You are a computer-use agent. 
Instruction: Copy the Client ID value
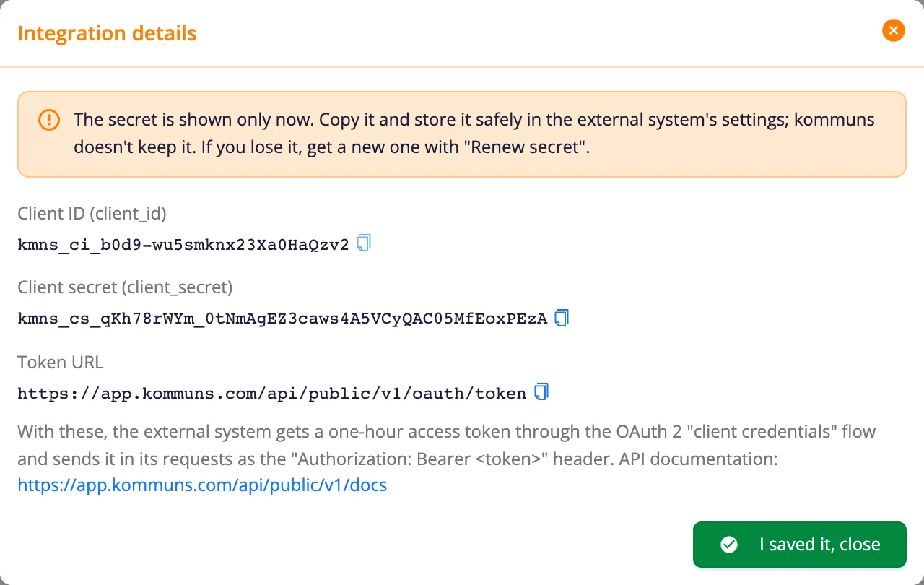tap(365, 243)
